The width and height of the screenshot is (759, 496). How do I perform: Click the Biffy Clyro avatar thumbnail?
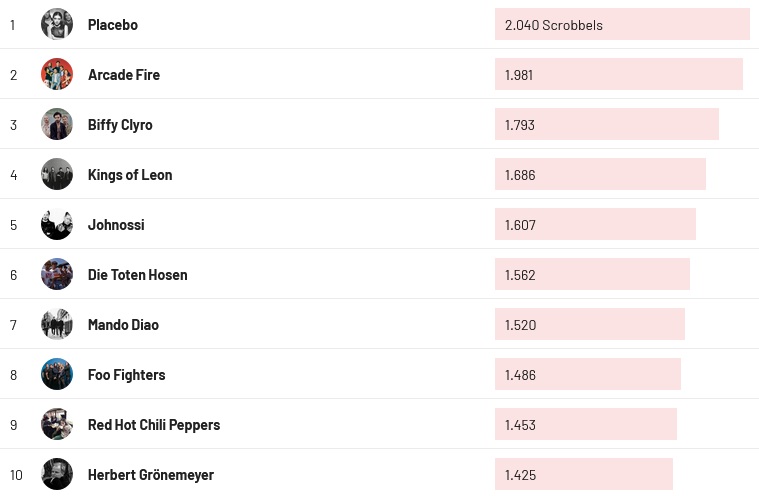[x=57, y=124]
